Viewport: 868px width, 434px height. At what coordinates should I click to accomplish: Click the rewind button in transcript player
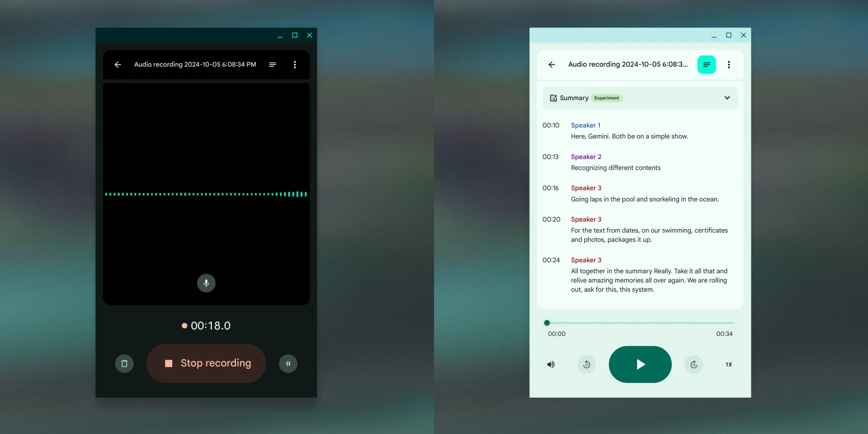(587, 364)
